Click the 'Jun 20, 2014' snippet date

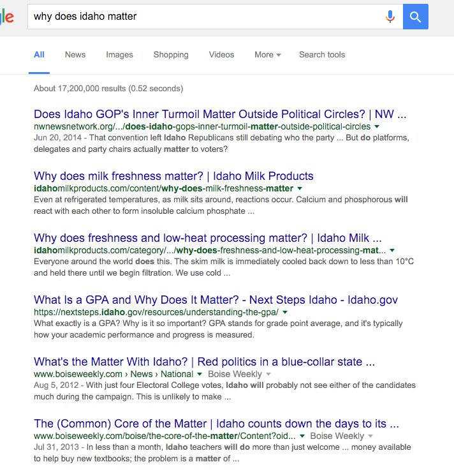pyautogui.click(x=57, y=138)
